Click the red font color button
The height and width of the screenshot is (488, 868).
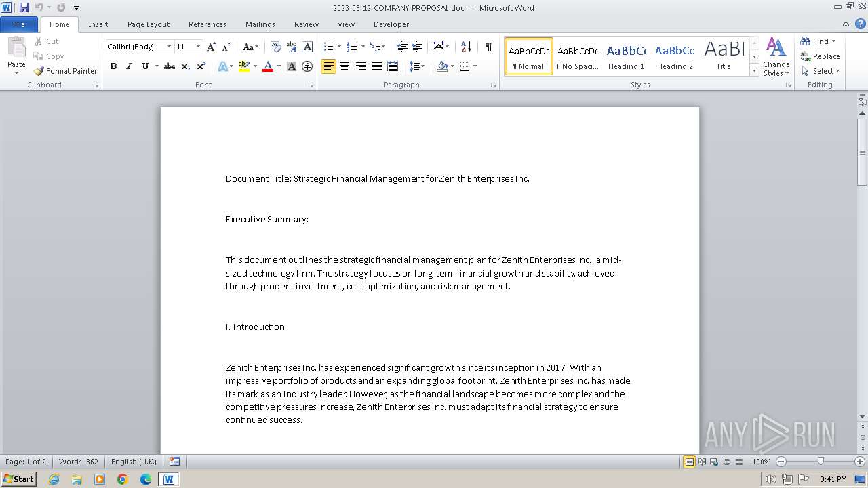pos(268,66)
